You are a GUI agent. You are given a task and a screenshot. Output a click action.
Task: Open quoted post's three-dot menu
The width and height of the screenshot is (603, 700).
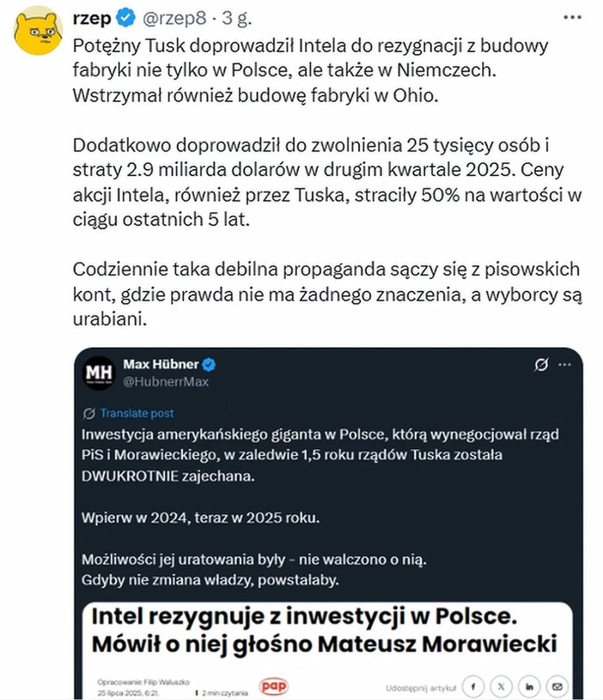tap(565, 365)
